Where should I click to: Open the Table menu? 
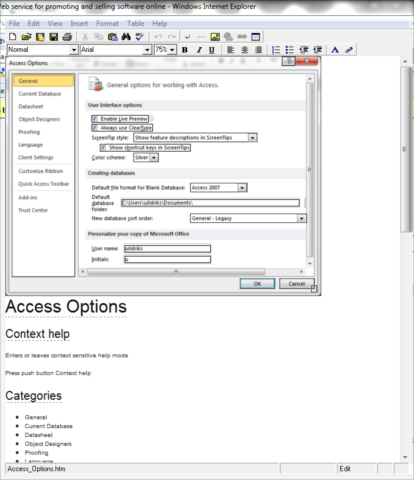[x=135, y=24]
